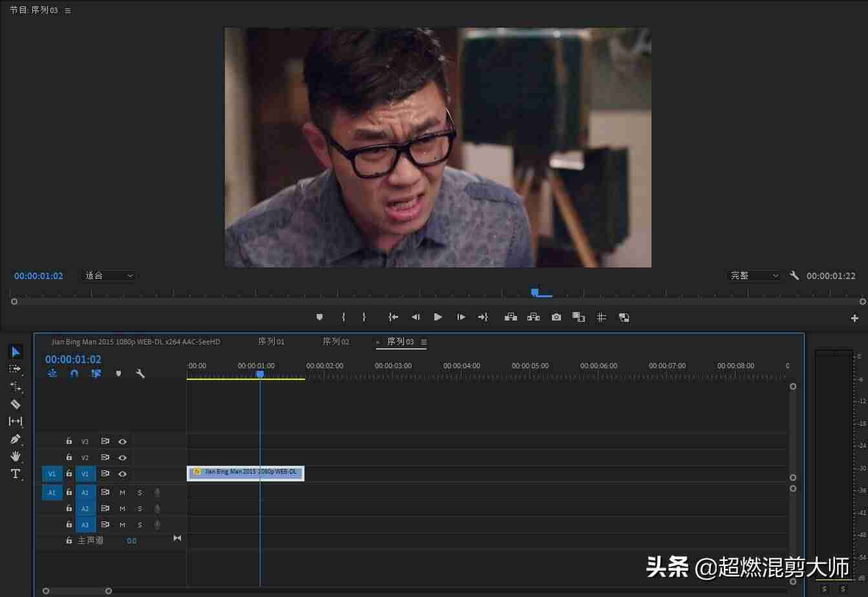The image size is (868, 597).
Task: Toggle the A2 track lock
Action: (x=69, y=508)
